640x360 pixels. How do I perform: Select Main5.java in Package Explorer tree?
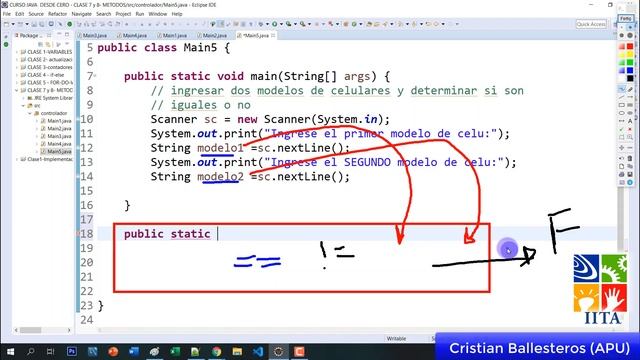56,151
